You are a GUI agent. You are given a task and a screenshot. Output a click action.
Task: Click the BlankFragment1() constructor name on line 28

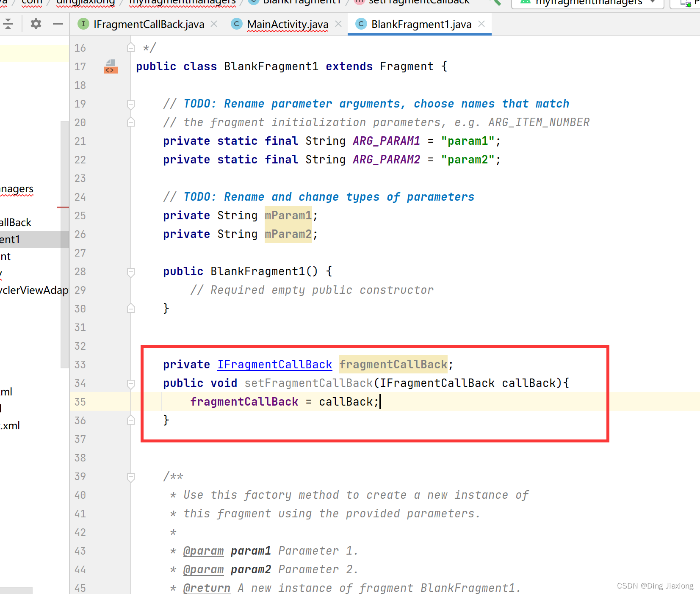pyautogui.click(x=258, y=271)
